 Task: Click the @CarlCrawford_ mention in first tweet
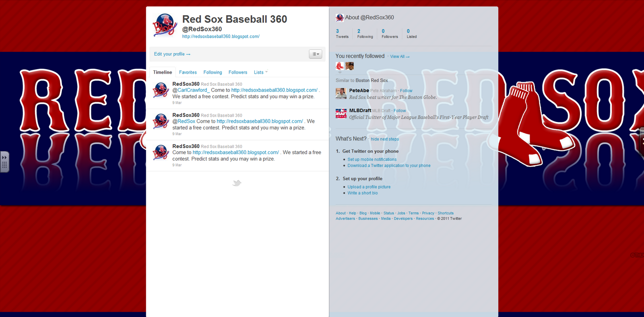191,90
